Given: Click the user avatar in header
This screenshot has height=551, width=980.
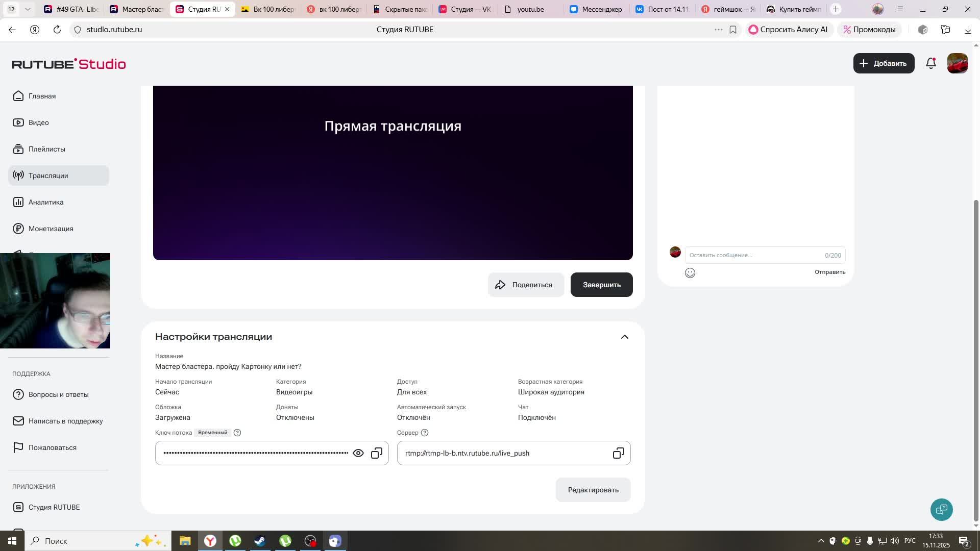Looking at the screenshot, I should 957,63.
